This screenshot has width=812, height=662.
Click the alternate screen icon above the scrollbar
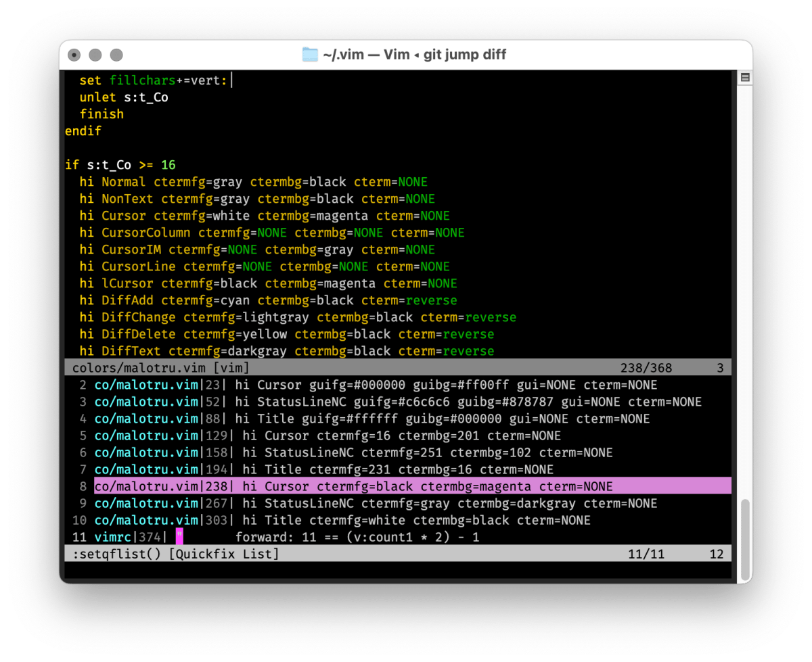coord(744,78)
